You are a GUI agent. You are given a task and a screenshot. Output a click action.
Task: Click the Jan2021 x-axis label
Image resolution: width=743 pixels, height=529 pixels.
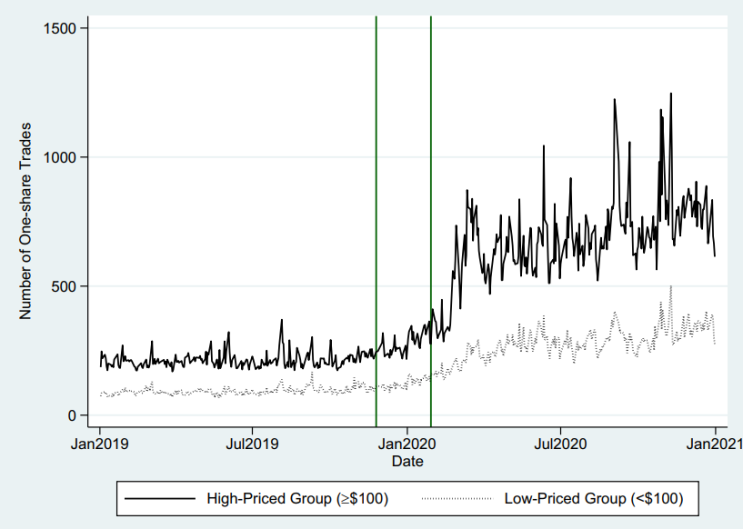pos(715,444)
